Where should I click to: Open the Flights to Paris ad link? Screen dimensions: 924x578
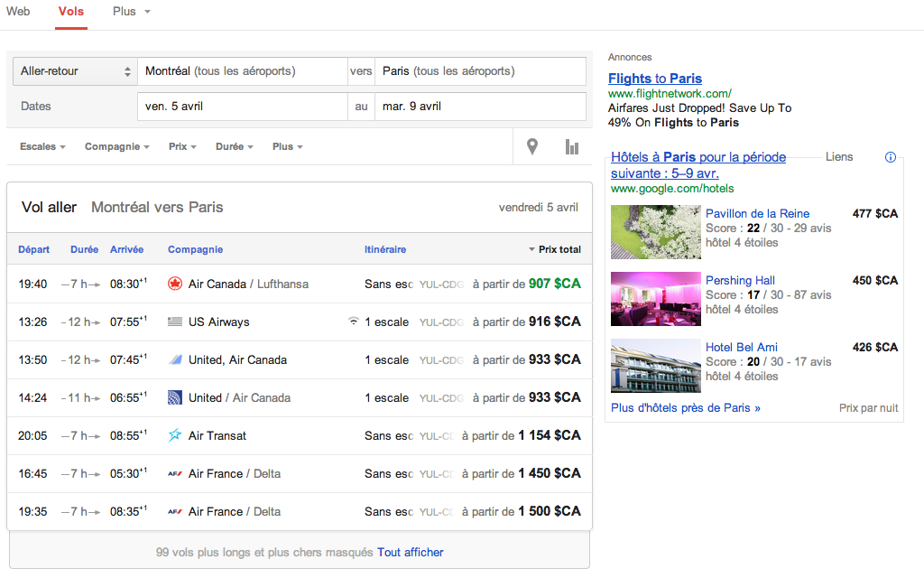(654, 79)
